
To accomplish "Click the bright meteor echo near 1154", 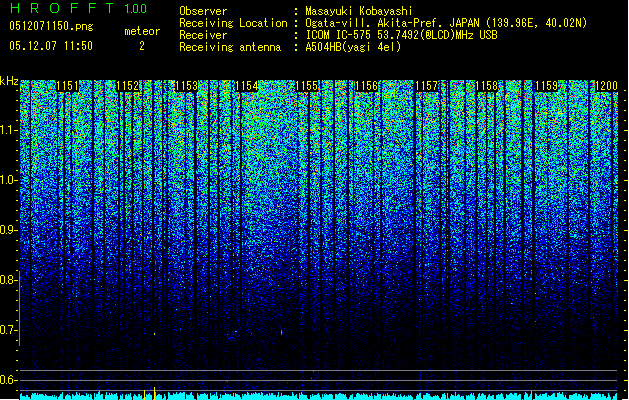I will point(281,332).
